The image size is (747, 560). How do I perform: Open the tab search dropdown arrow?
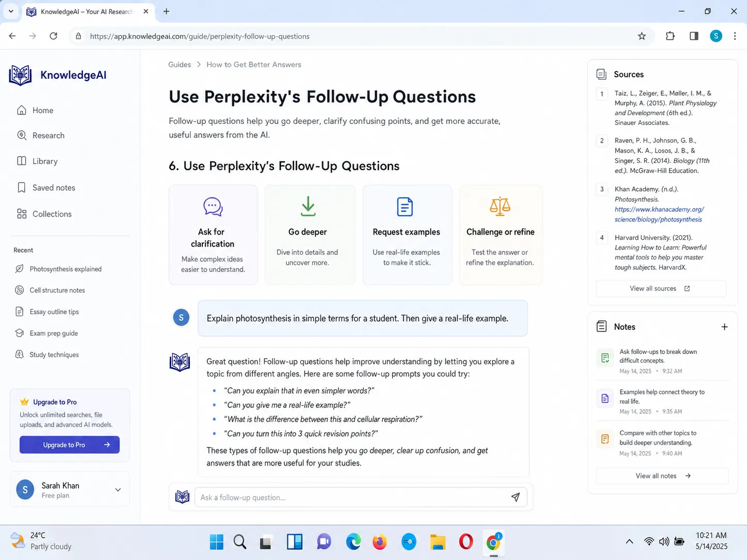[x=11, y=11]
